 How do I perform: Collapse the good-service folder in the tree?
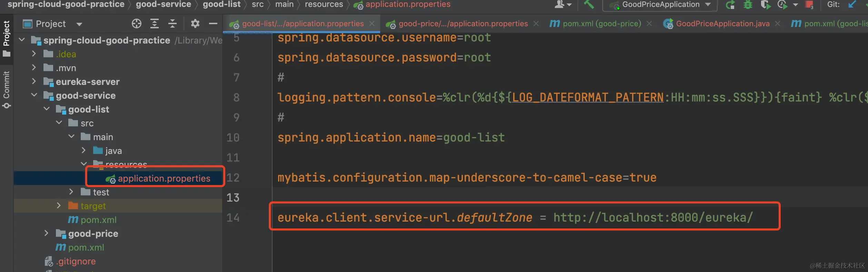point(34,95)
